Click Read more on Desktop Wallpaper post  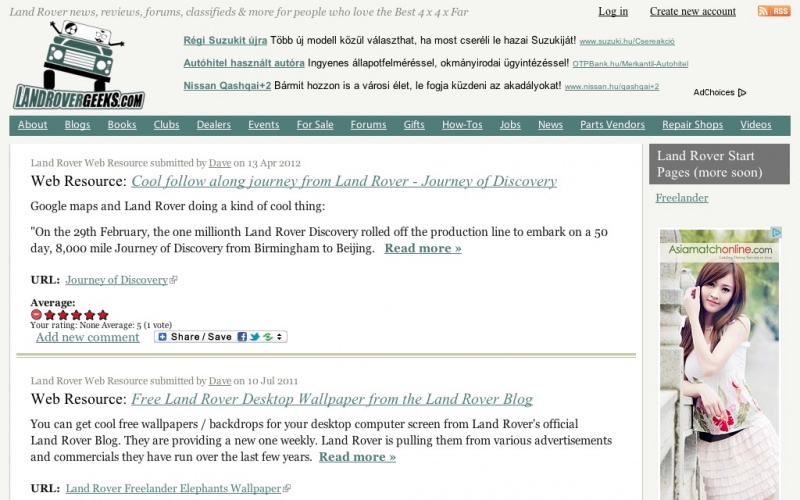click(357, 457)
